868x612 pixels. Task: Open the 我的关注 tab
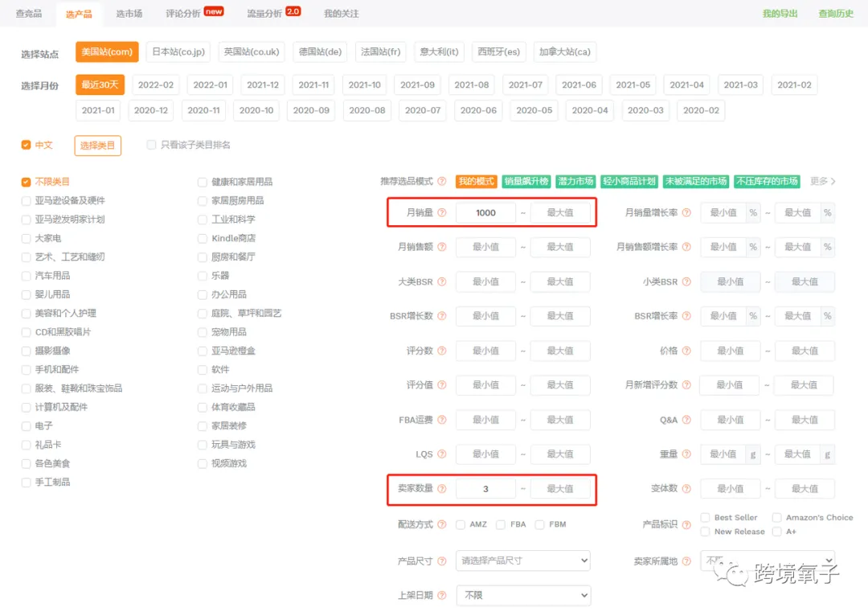coord(341,14)
